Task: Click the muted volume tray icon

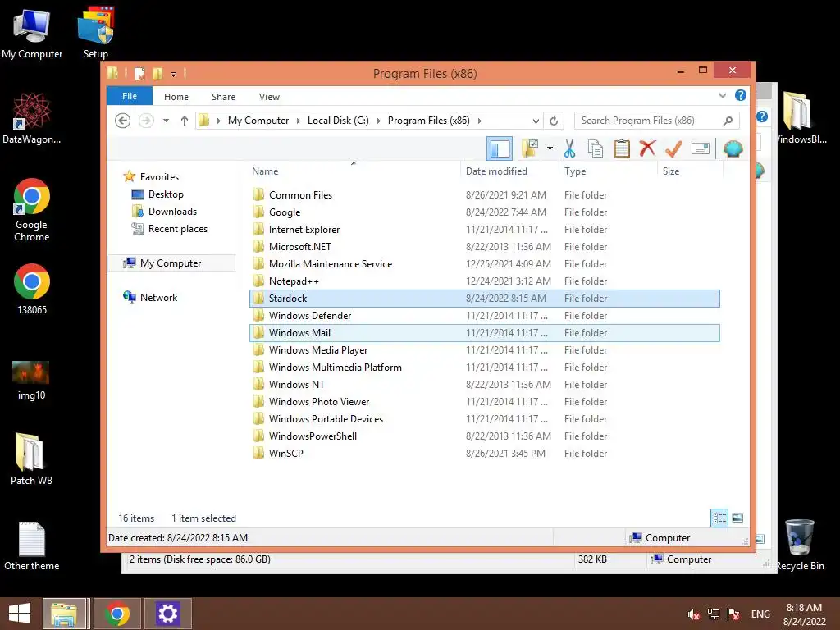Action: (x=694, y=614)
